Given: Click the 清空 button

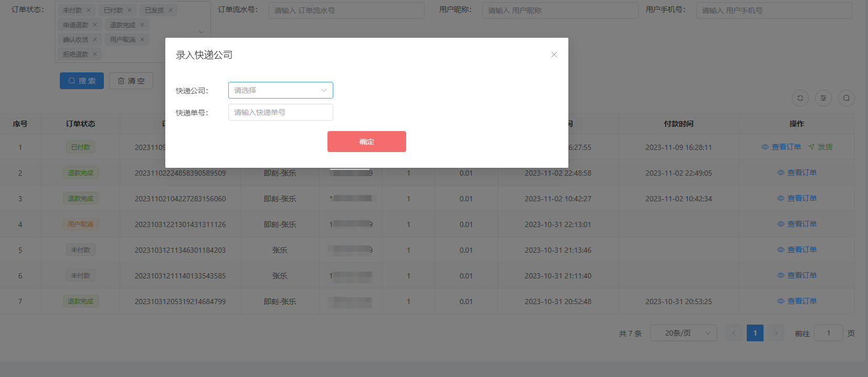Looking at the screenshot, I should point(131,81).
